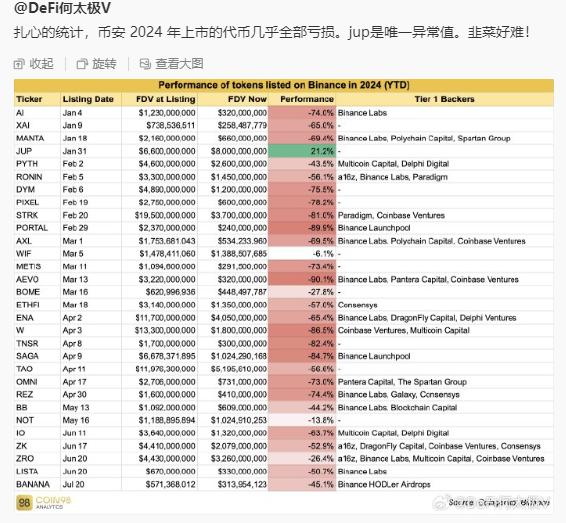Click the Tier 1 Backers column header
Viewport: 566px width, 523px height.
coord(444,99)
